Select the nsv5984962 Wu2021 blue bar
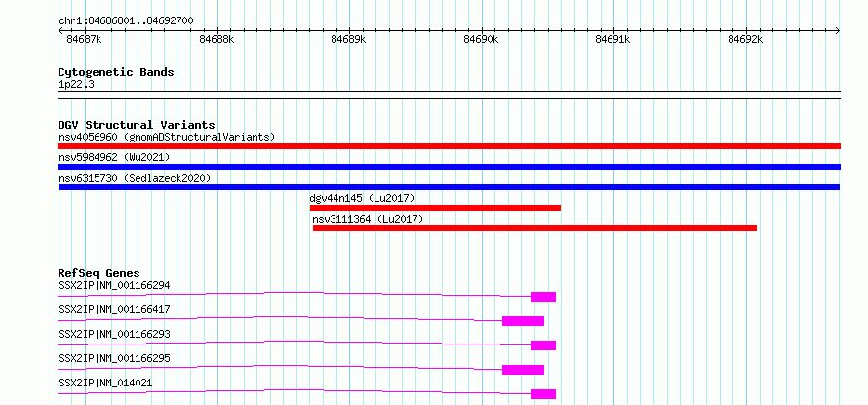This screenshot has height=405, width=868. pyautogui.click(x=449, y=167)
